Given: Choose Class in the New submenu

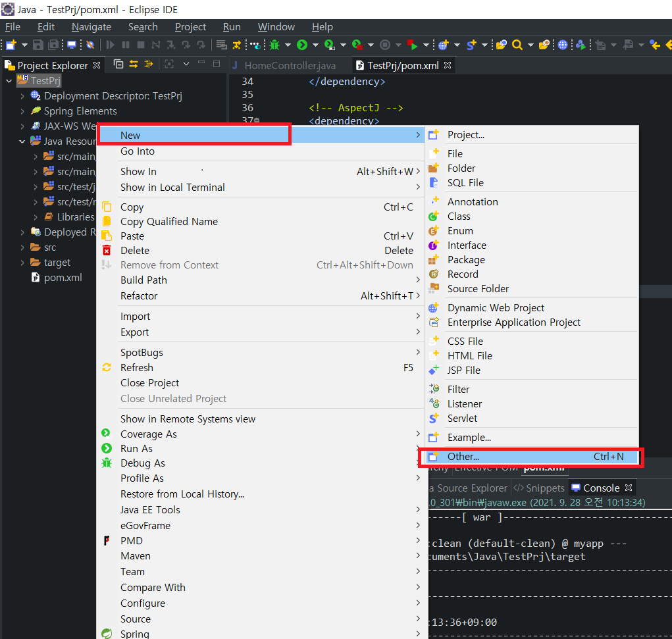Looking at the screenshot, I should pos(531,217).
